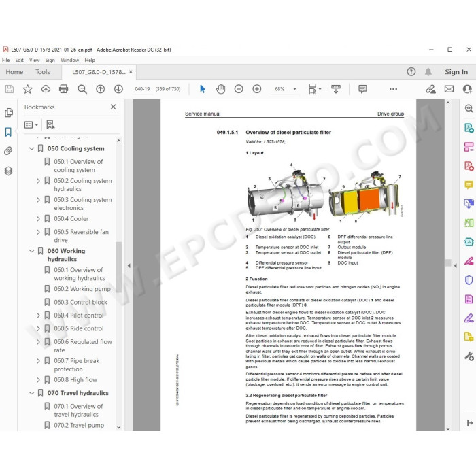Click the scrolling mode toolbar icon
This screenshot has width=476, height=476.
pyautogui.click(x=336, y=89)
